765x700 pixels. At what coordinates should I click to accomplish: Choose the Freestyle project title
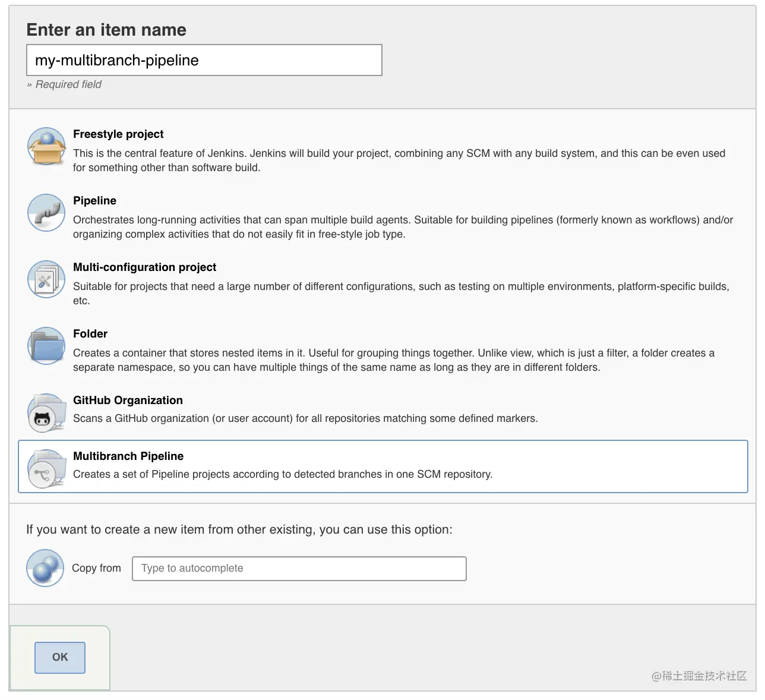click(118, 134)
